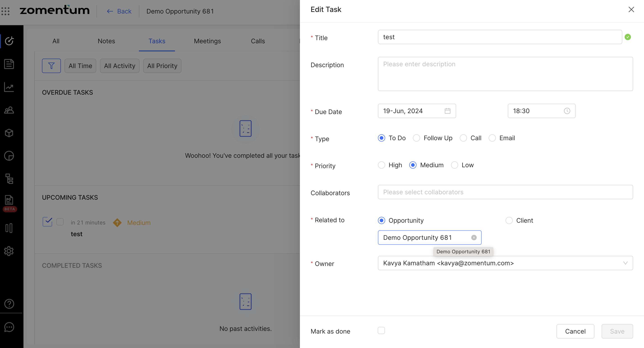Image resolution: width=644 pixels, height=348 pixels.
Task: Open the people/clients icon in sidebar
Action: pos(9,110)
